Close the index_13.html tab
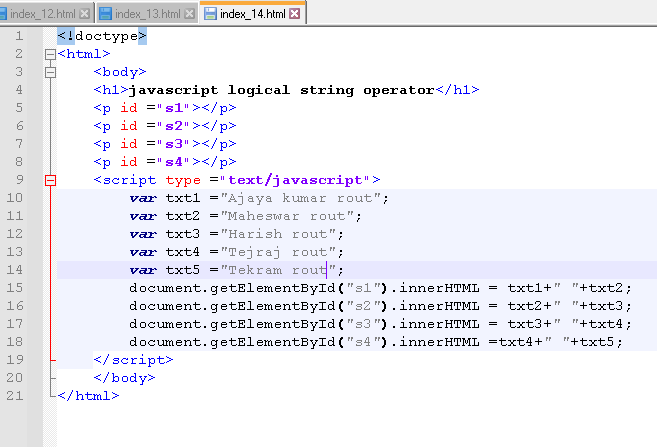 pyautogui.click(x=189, y=14)
